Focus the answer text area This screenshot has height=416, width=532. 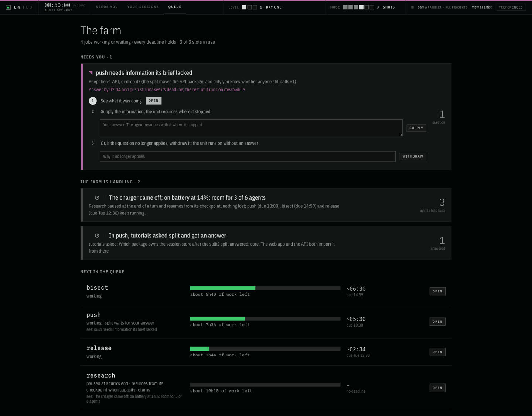click(x=251, y=128)
